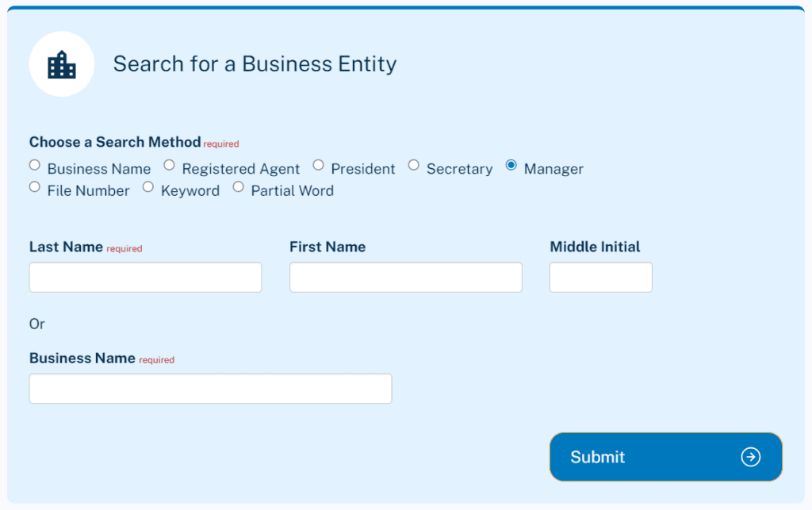Click into the First Name input box

click(x=405, y=278)
